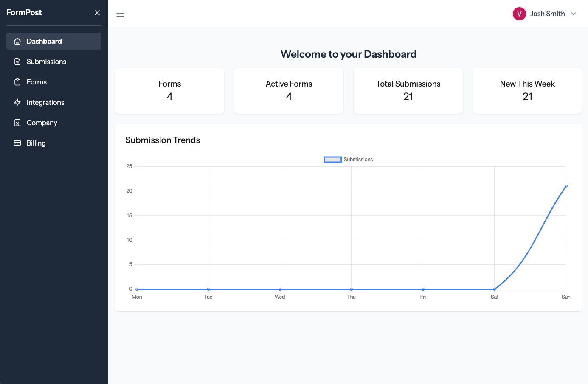The image size is (588, 384).
Task: Toggle the sidebar using the menu button
Action: [120, 14]
